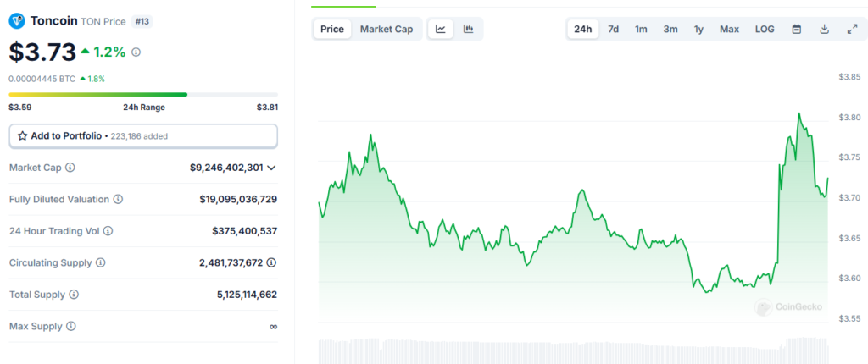Click the price chart peak near $3.80
The height and width of the screenshot is (364, 868).
point(798,114)
